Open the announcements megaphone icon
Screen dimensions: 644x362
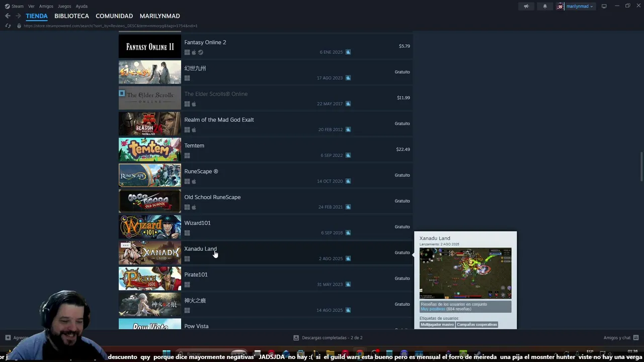coord(526,6)
